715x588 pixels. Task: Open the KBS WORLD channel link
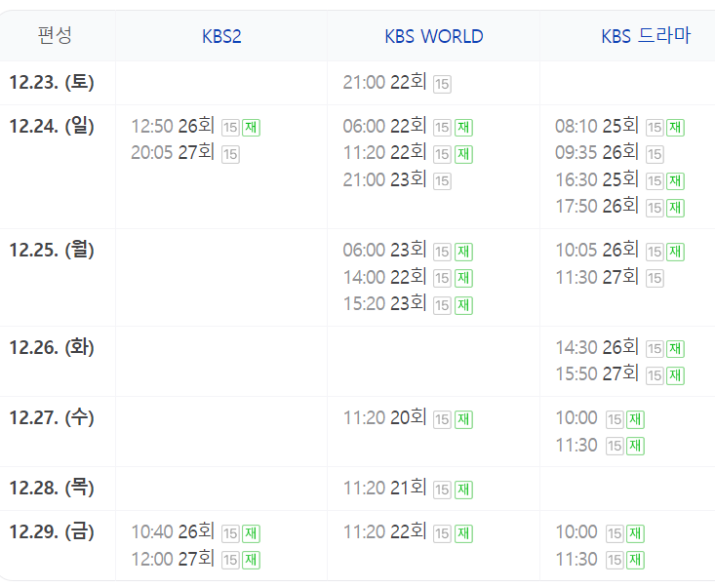tap(434, 36)
